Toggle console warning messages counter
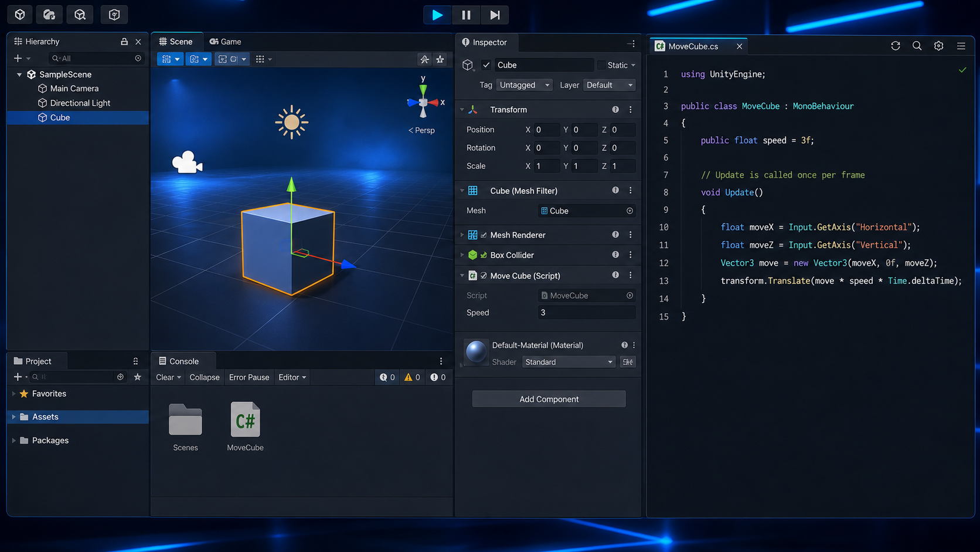 (x=412, y=377)
